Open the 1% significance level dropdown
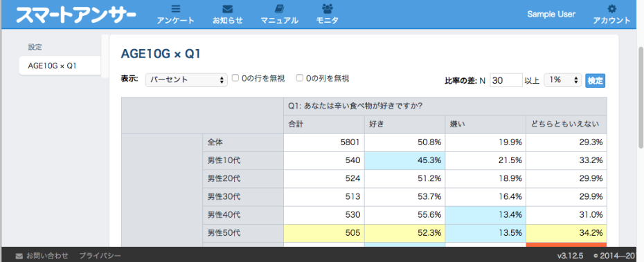 (563, 80)
